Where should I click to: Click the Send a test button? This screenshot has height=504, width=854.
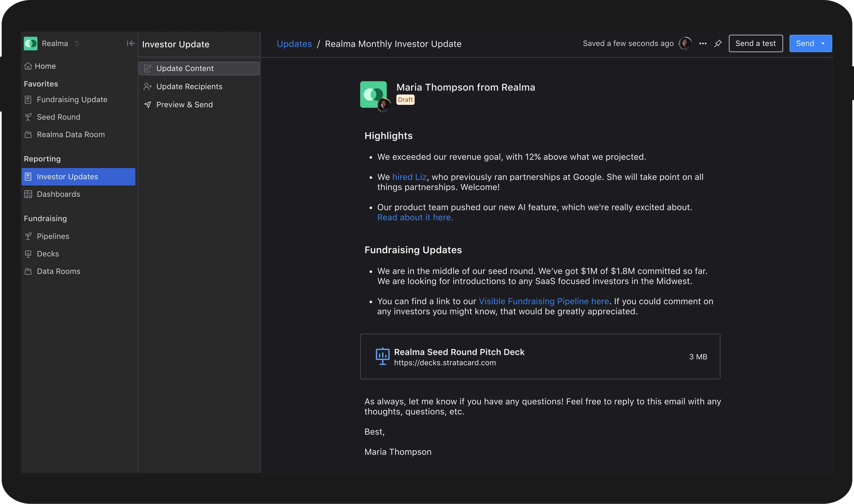click(x=756, y=43)
